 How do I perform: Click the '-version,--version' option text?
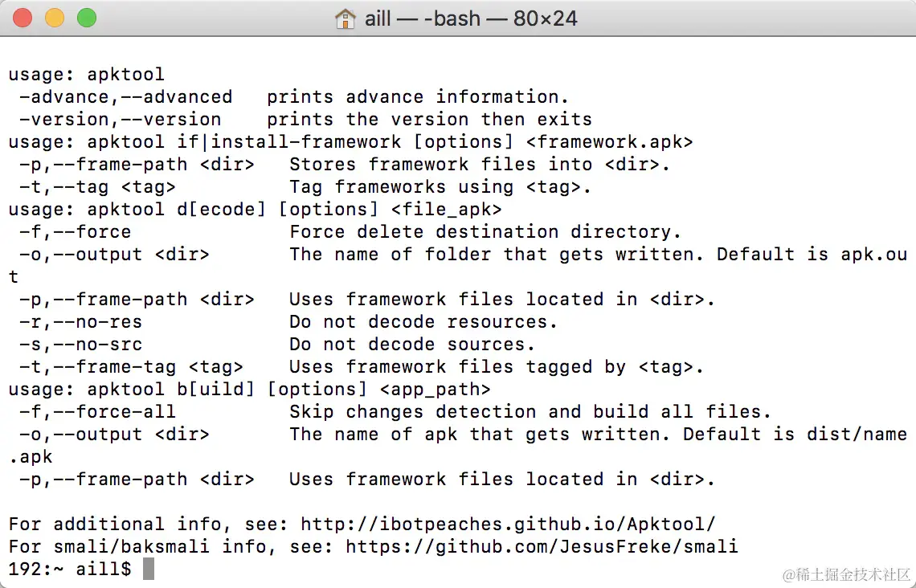pyautogui.click(x=121, y=120)
